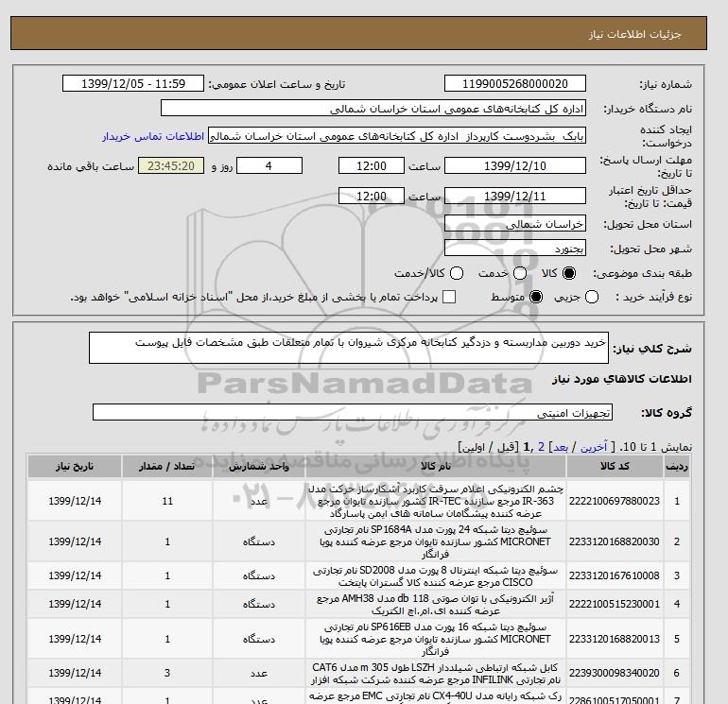This screenshot has width=728, height=704.
Task: Click the تاریخ نیاز column header
Action: (75, 468)
